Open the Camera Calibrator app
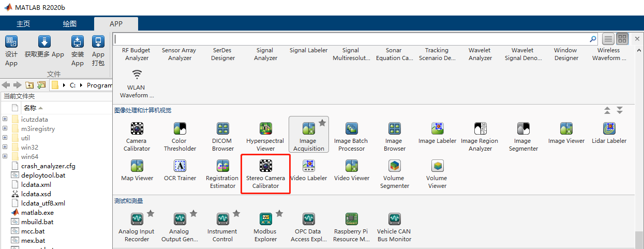This screenshot has height=249, width=644. pos(137,136)
